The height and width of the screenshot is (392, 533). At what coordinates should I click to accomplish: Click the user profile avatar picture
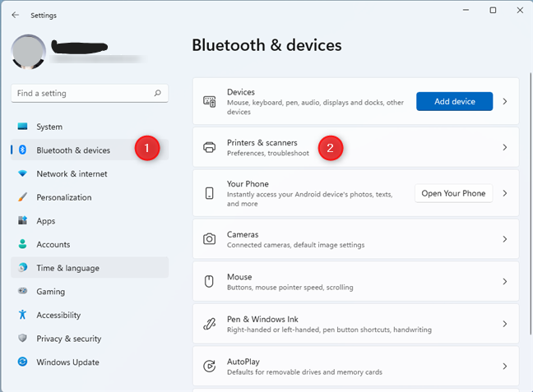(x=28, y=52)
